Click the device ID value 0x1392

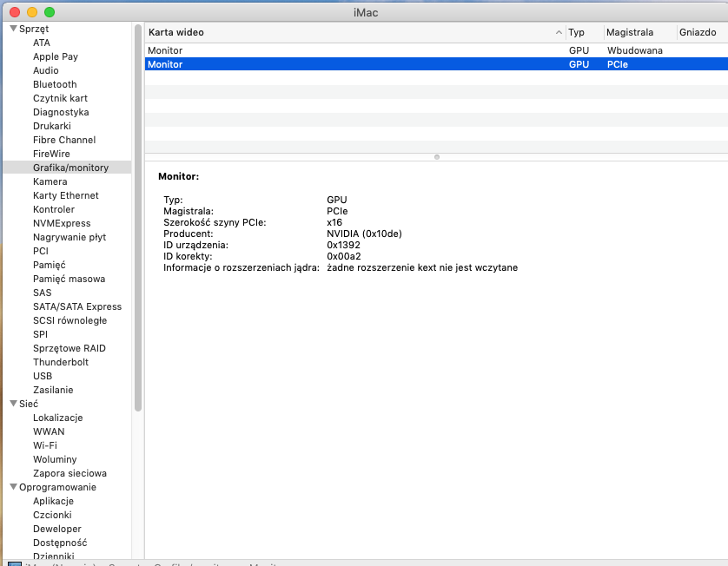tap(343, 245)
